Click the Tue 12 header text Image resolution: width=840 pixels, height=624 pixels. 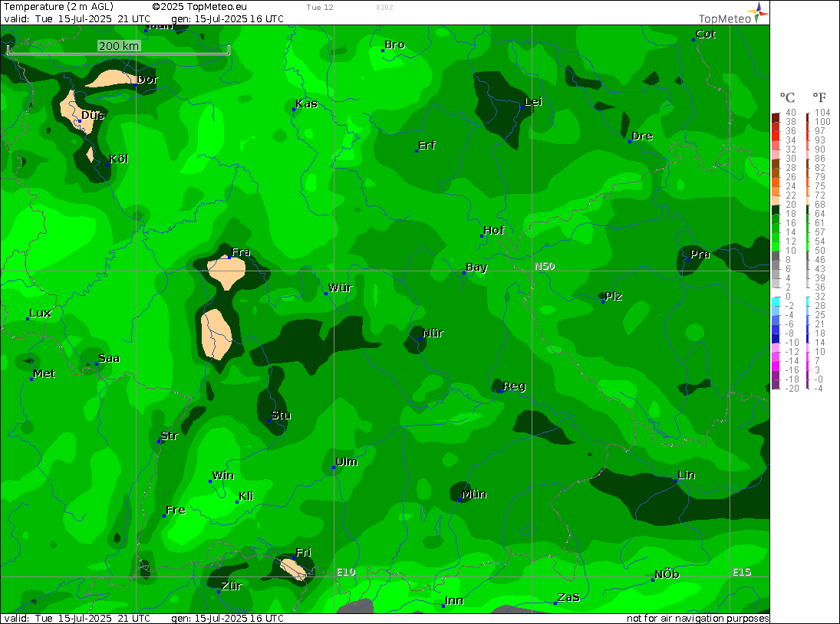(320, 8)
